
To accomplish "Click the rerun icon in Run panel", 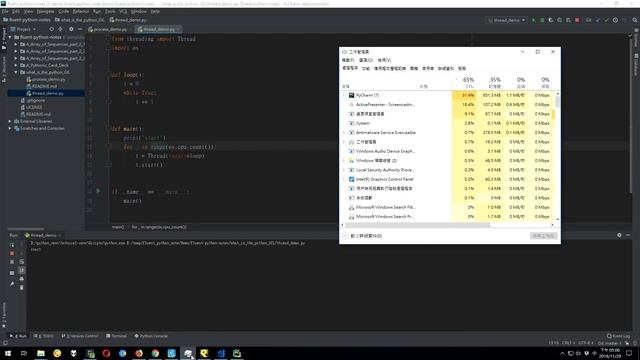I will click(12, 245).
